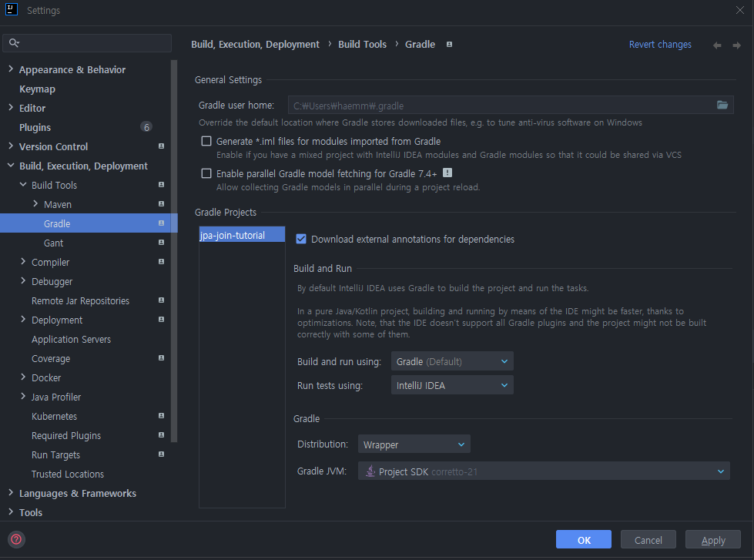Click Build, Execution, Deployment breadcrumb
The height and width of the screenshot is (560, 754).
point(255,44)
